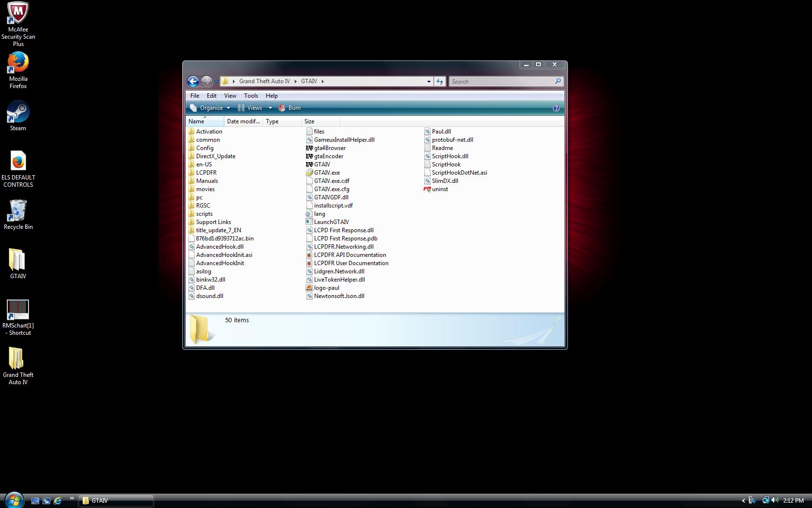Select the ScriptHookDotNet.asi file
This screenshot has width=812, height=508.
(x=456, y=173)
